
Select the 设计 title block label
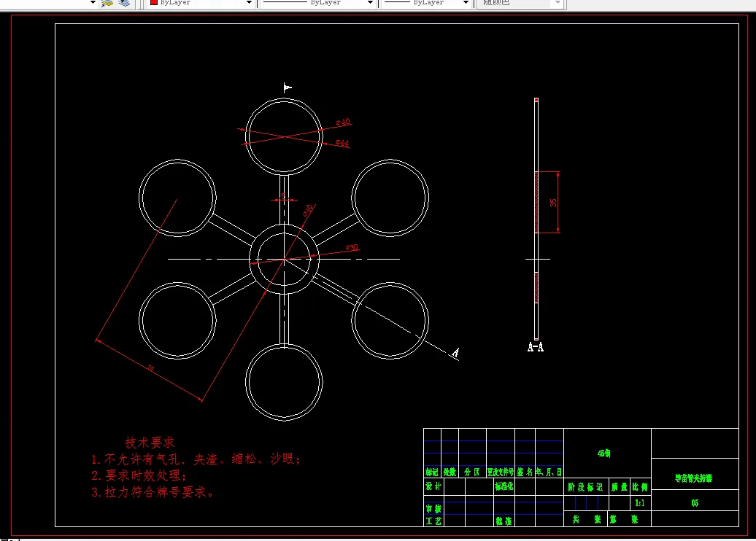(x=433, y=486)
